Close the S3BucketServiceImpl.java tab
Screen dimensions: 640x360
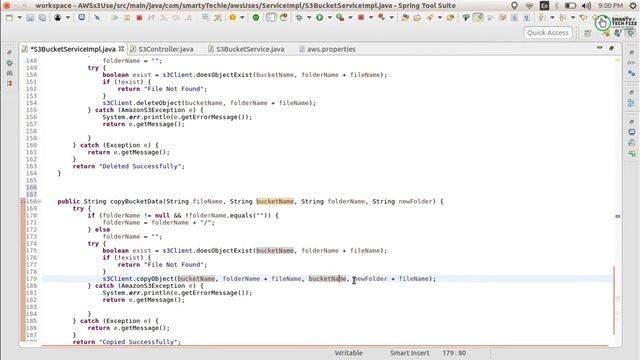(x=121, y=49)
